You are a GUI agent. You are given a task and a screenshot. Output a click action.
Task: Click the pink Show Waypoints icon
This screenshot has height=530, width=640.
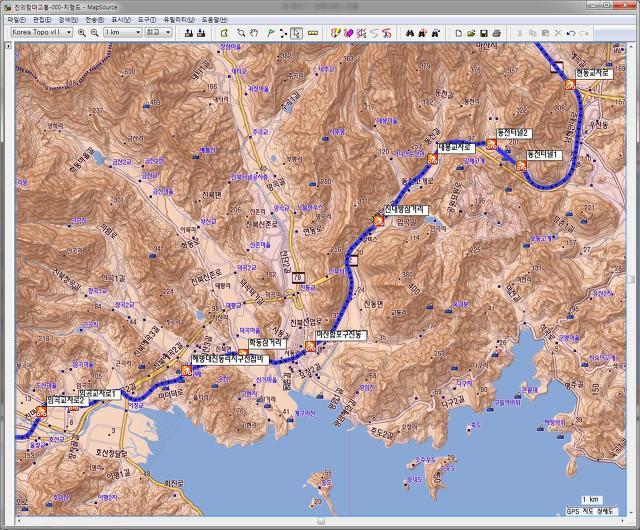click(x=349, y=33)
